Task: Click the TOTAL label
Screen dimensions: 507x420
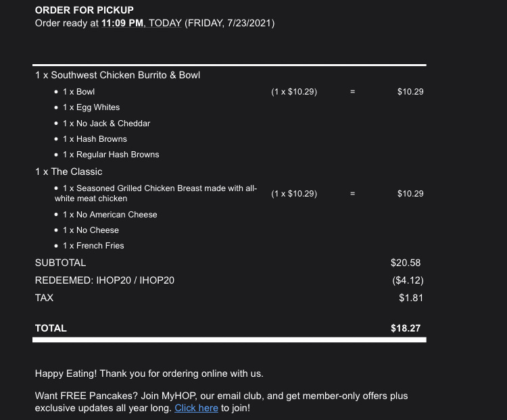Action: [x=51, y=328]
